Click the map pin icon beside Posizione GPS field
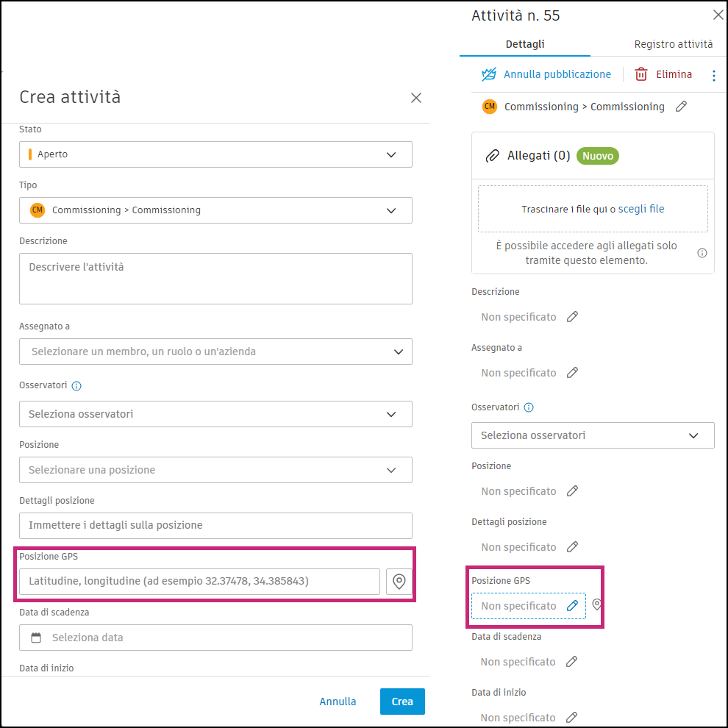728x728 pixels. coord(399,581)
